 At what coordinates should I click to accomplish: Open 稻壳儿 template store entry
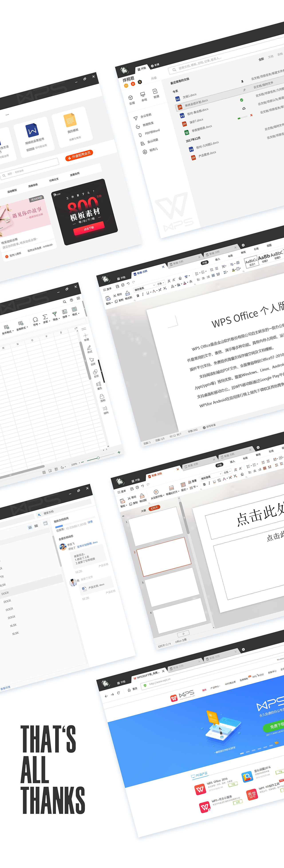(x=150, y=150)
